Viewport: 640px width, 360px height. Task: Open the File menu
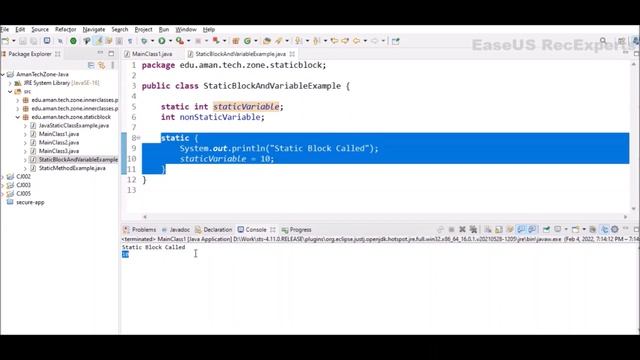point(4,29)
